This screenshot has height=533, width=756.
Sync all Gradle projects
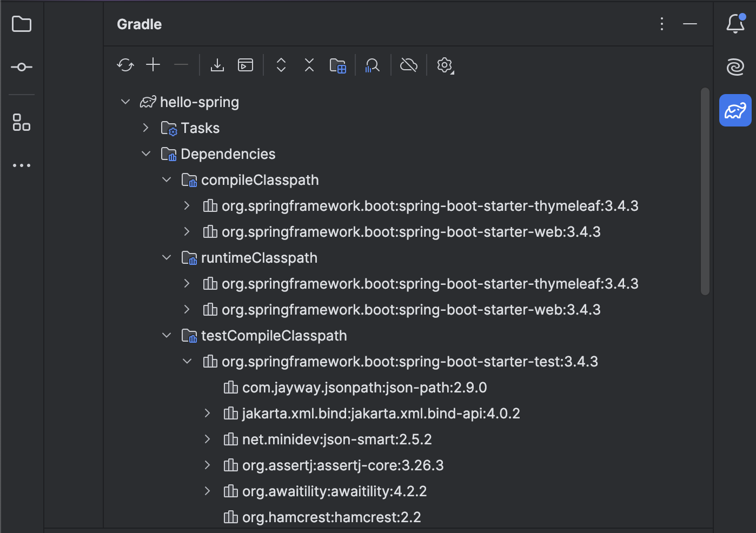click(x=125, y=65)
